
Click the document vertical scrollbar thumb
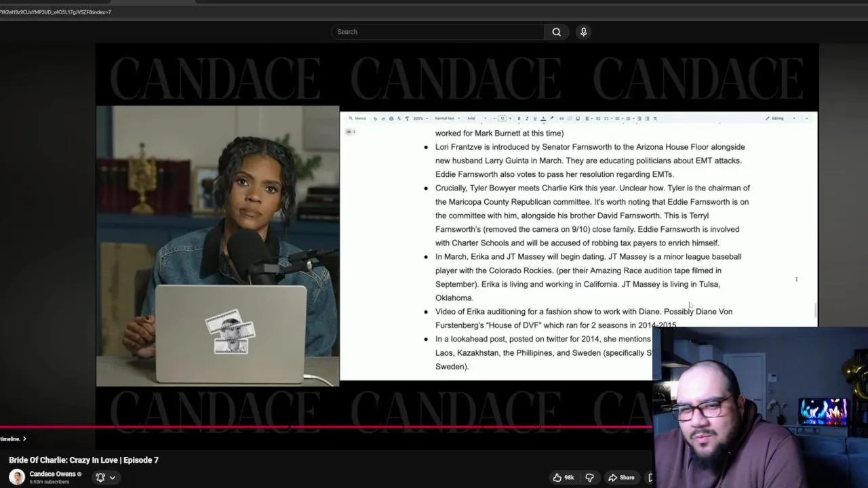[x=814, y=310]
